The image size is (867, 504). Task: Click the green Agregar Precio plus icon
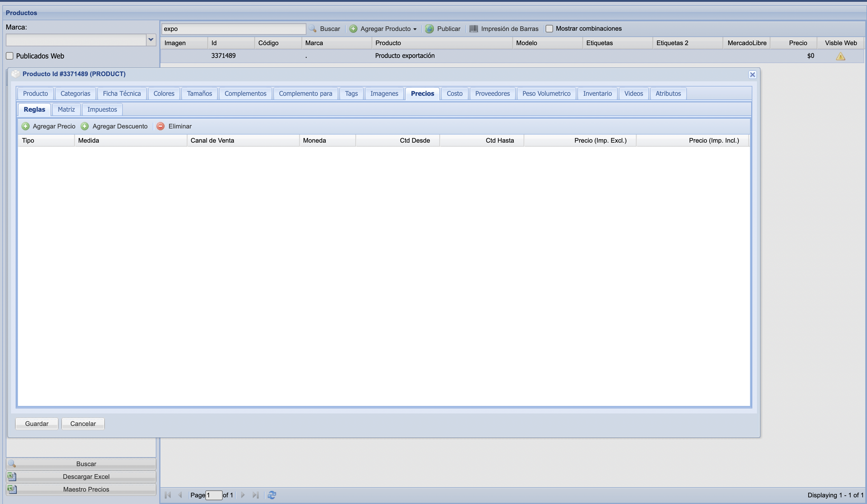(x=25, y=126)
